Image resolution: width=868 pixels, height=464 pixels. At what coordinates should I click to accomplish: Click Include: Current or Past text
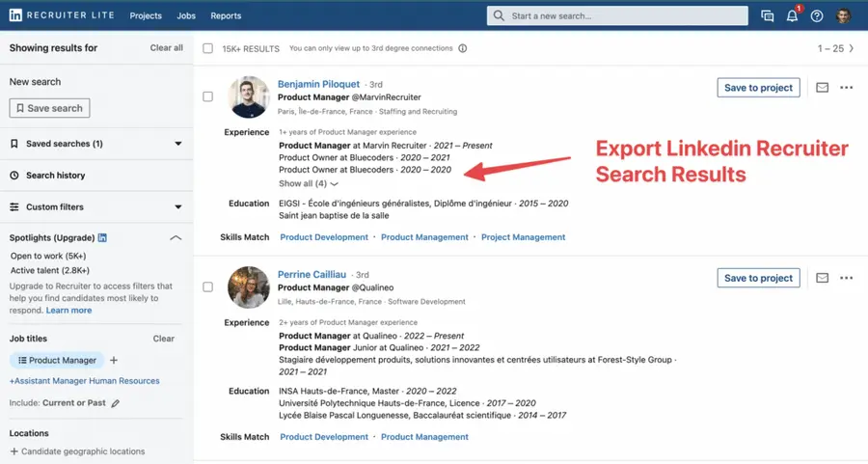57,403
